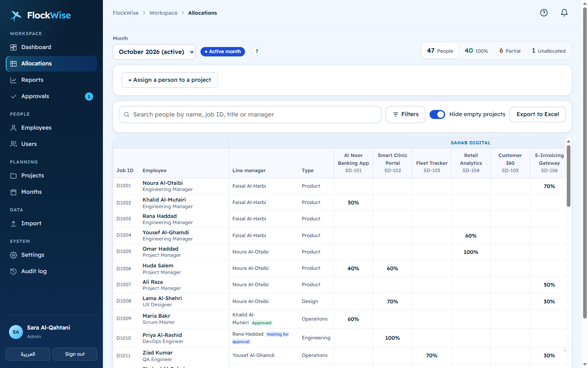Click Approved badge in Maria Bakr's row
This screenshot has width=588, height=368.
click(x=262, y=323)
